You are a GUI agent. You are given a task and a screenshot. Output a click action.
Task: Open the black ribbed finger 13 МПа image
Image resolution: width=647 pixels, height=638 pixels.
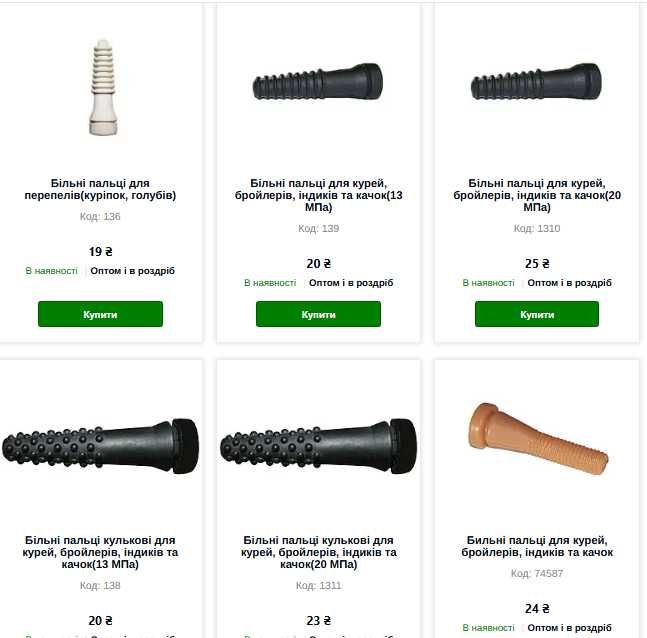[x=318, y=81]
